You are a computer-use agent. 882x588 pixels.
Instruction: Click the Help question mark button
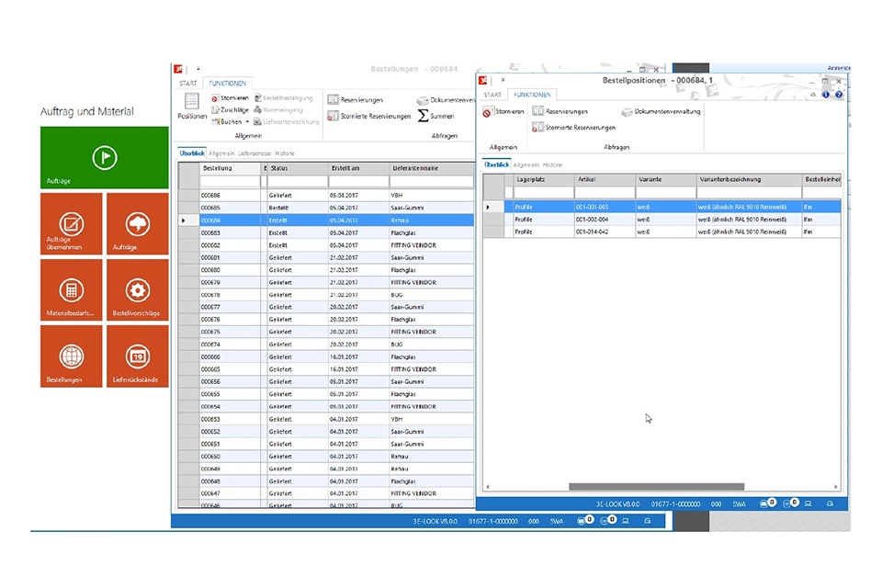[838, 94]
